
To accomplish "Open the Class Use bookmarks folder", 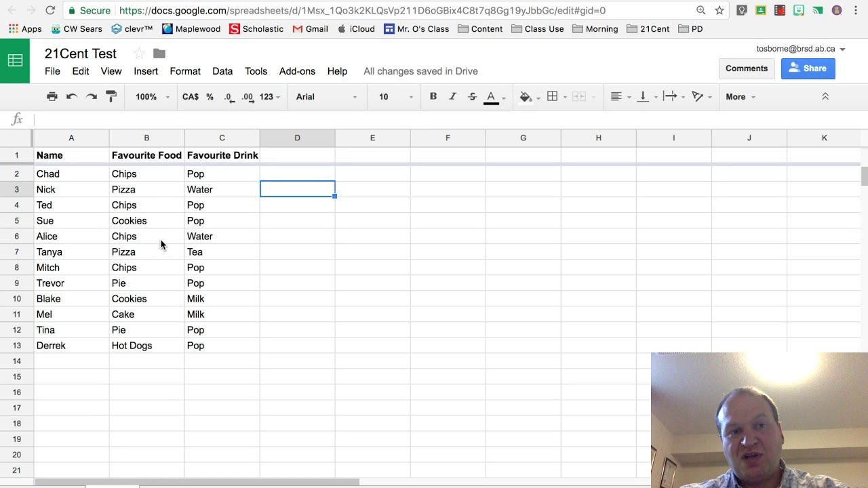I will click(x=538, y=29).
